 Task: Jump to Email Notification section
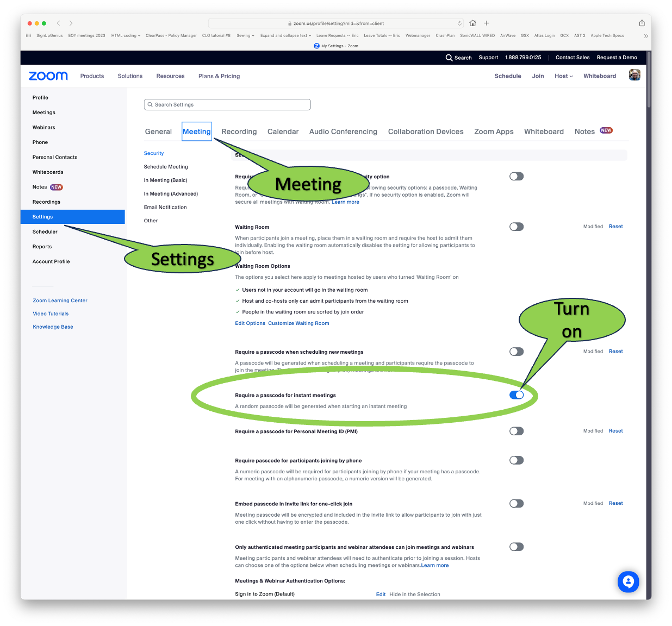click(x=165, y=208)
